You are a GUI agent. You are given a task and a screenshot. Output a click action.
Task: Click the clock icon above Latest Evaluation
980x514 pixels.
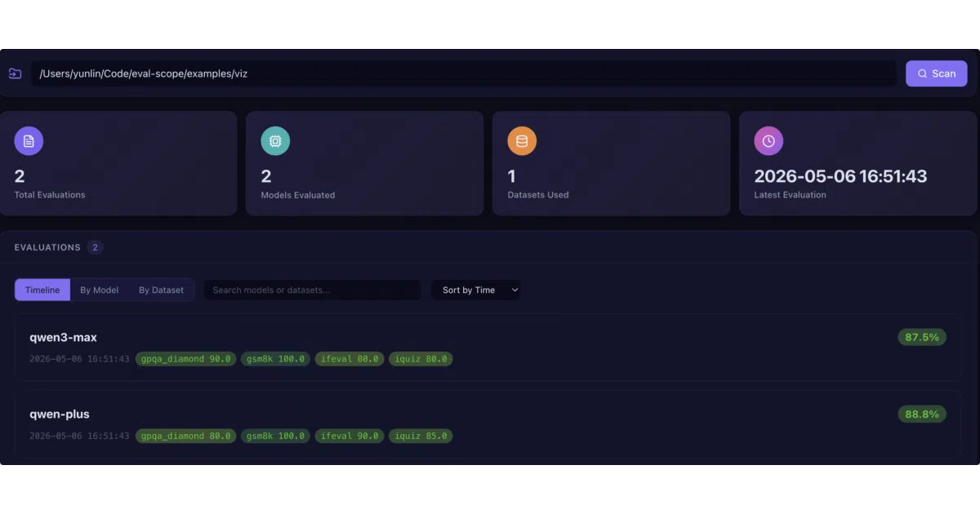768,141
